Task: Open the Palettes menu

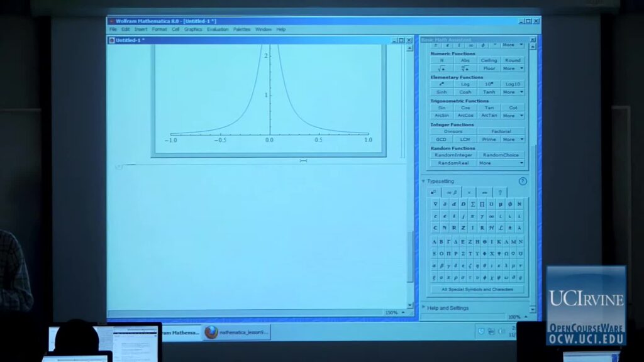Action: pos(241,30)
